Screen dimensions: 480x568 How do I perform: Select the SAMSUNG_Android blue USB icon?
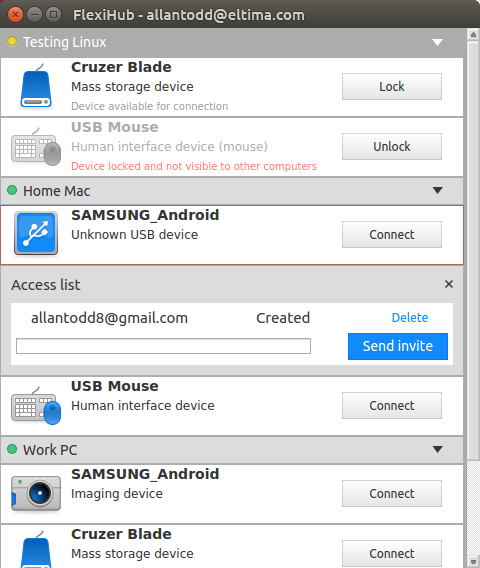point(36,233)
